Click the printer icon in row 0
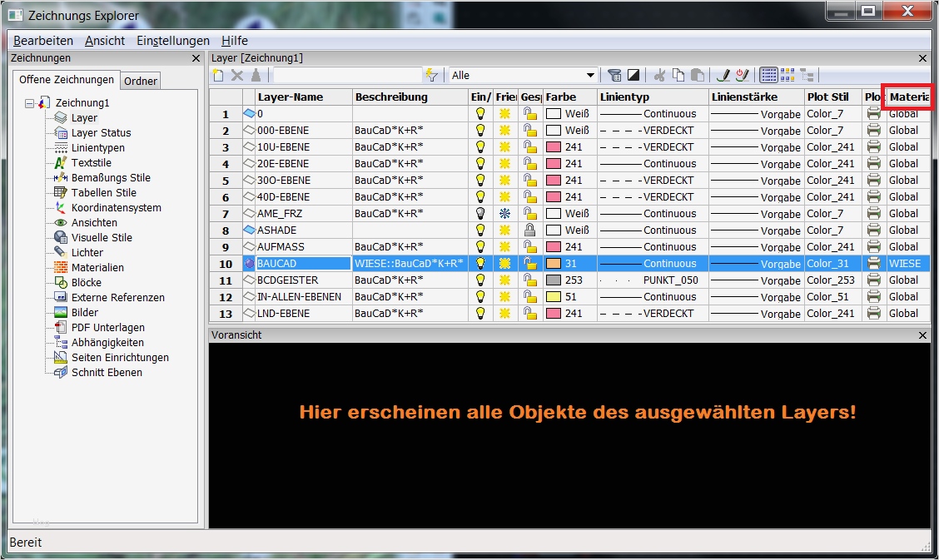 pyautogui.click(x=874, y=114)
